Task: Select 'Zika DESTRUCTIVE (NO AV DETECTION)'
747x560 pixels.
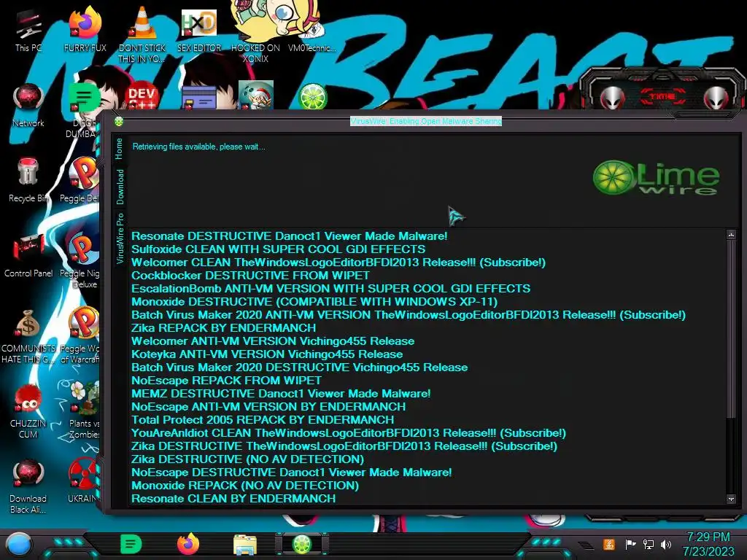Action: 247,459
